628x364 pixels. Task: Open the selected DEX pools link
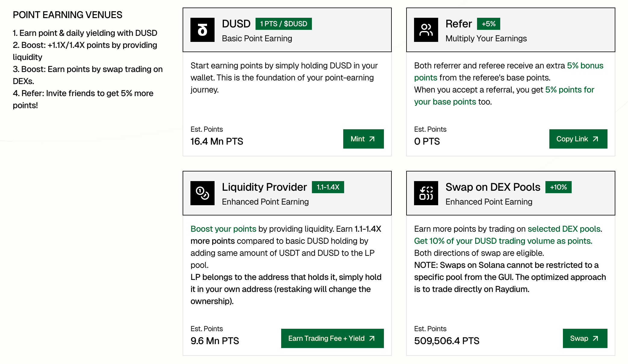click(x=564, y=229)
